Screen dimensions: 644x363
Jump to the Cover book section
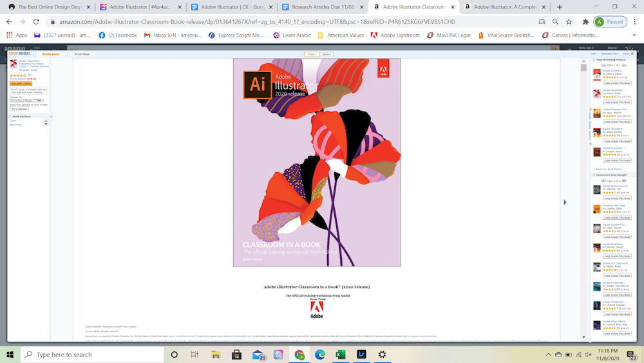click(x=13, y=121)
